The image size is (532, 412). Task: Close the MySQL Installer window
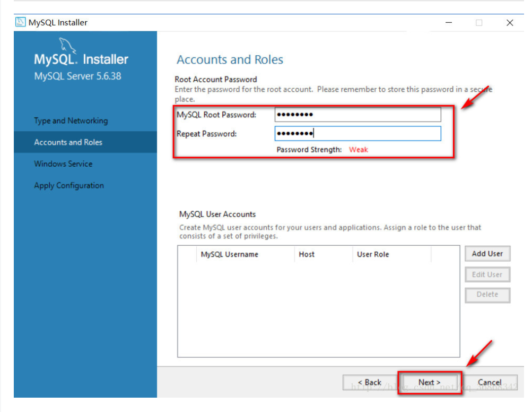click(510, 22)
